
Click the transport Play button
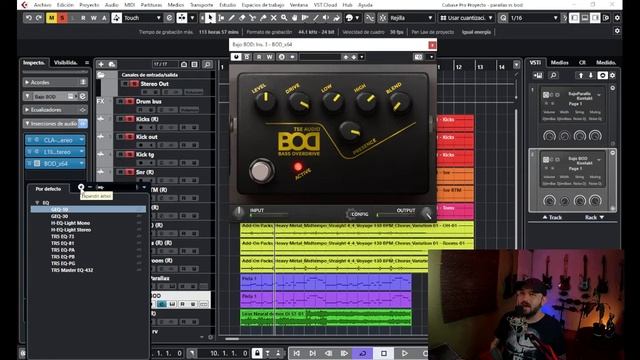[x=404, y=353]
